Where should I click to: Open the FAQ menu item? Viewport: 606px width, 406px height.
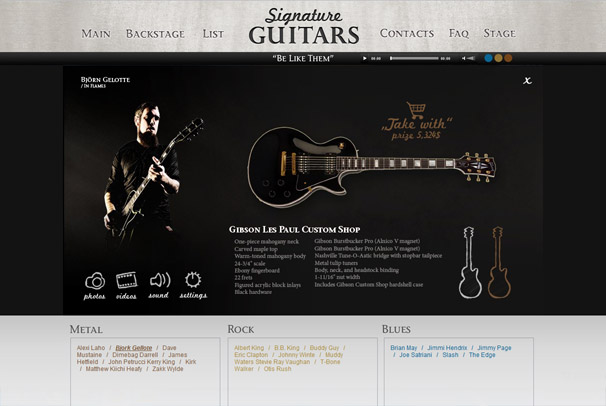tap(459, 34)
